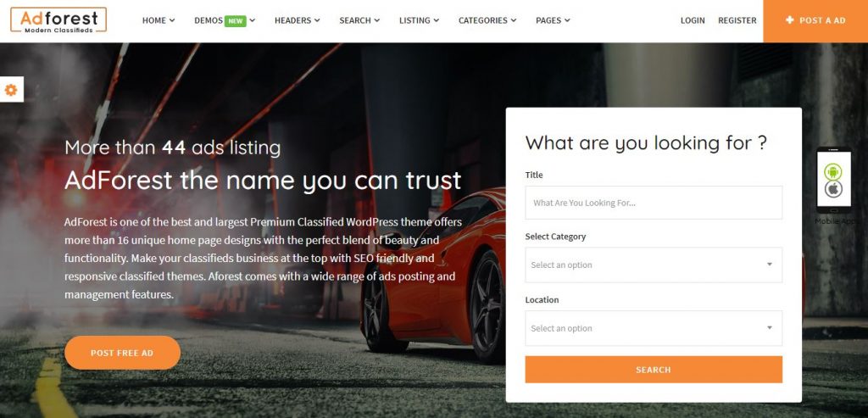The height and width of the screenshot is (418, 868).
Task: Open the Headers menu
Action: (x=298, y=20)
